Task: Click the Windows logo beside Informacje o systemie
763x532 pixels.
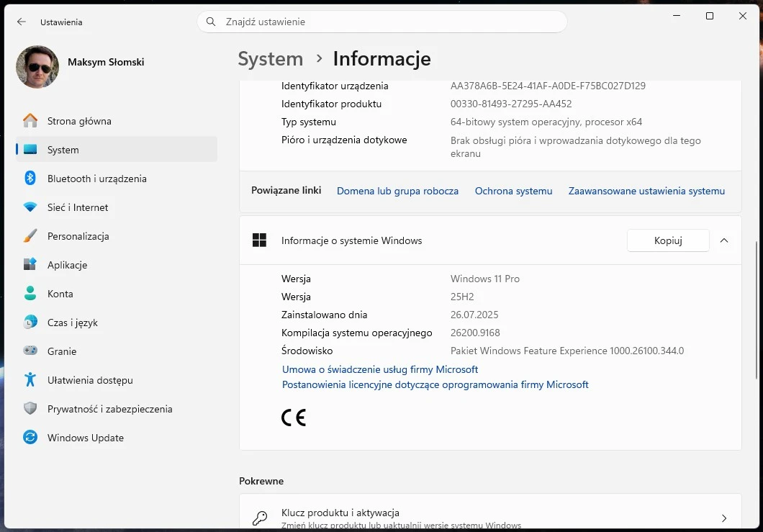Action: [x=259, y=240]
